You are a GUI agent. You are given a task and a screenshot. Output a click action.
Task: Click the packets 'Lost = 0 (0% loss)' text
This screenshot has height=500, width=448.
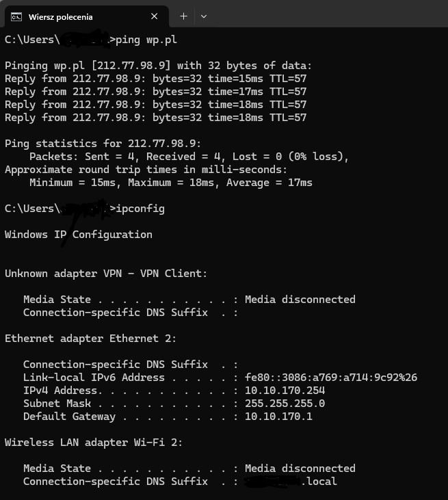(290, 157)
